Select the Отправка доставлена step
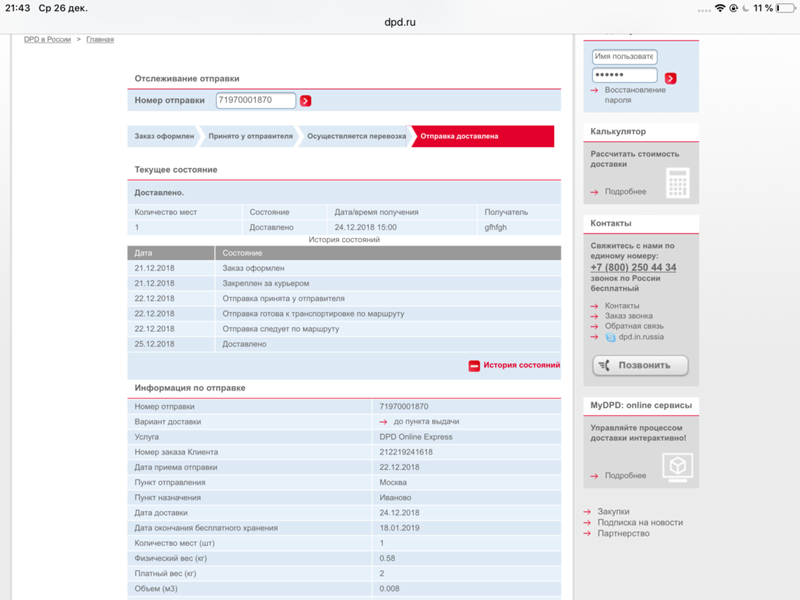The height and width of the screenshot is (600, 800). click(x=483, y=136)
